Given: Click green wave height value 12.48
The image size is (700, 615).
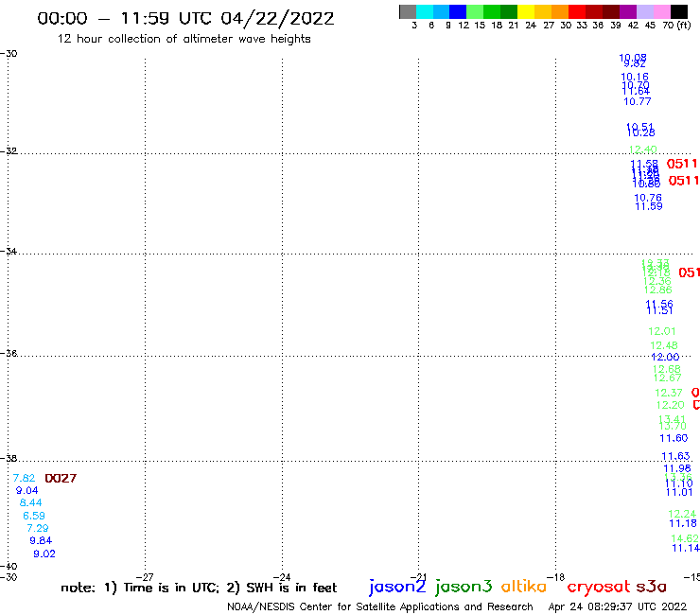Looking at the screenshot, I should (664, 345).
